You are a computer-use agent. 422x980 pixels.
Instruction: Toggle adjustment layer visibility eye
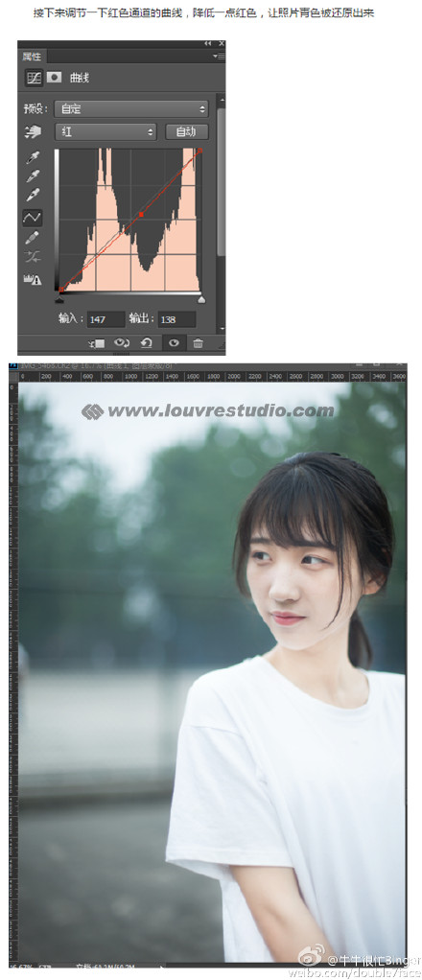174,342
